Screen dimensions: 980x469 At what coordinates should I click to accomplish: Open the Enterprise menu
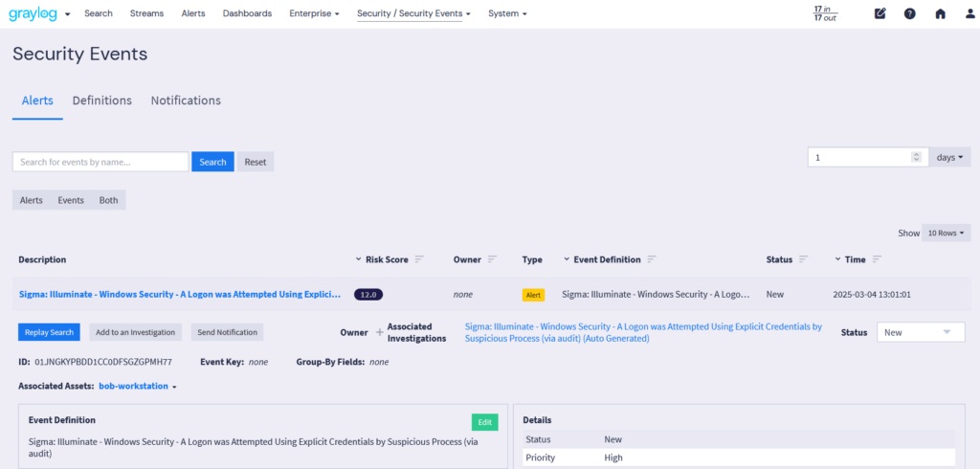pos(314,13)
